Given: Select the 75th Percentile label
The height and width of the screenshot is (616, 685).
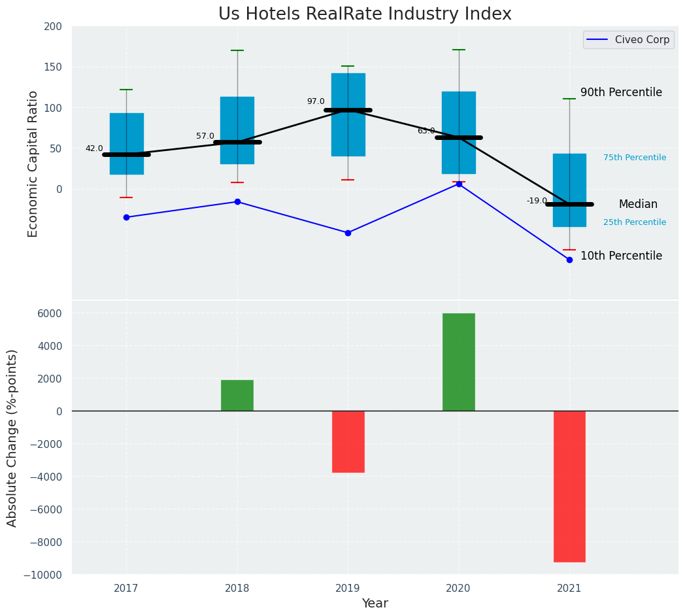Looking at the screenshot, I should pos(634,158).
